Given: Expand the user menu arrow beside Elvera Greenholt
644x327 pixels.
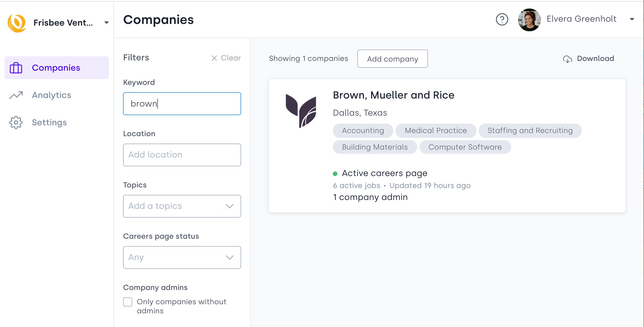Looking at the screenshot, I should pos(632,19).
